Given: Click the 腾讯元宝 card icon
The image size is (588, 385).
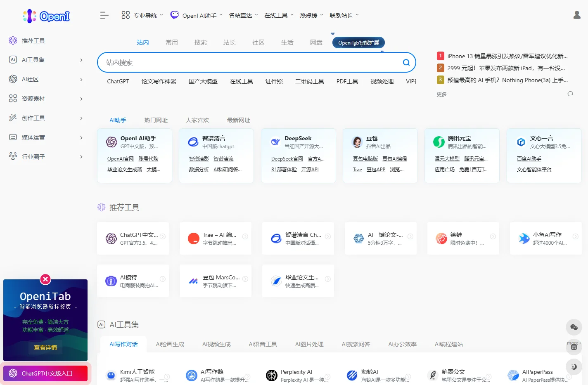Looking at the screenshot, I should click(439, 142).
